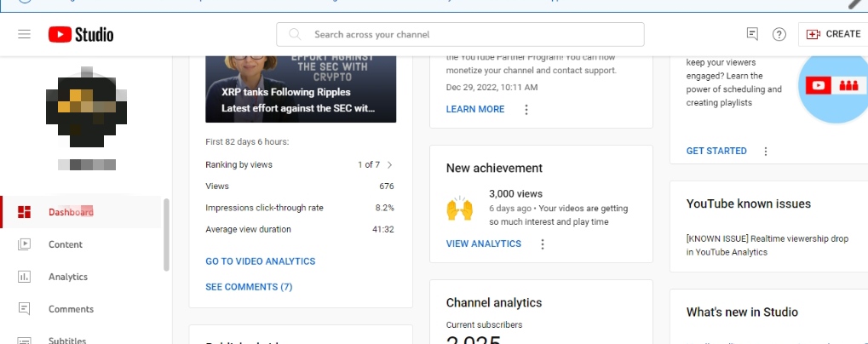Click the Channel analytics heading
The height and width of the screenshot is (344, 868).
click(494, 303)
